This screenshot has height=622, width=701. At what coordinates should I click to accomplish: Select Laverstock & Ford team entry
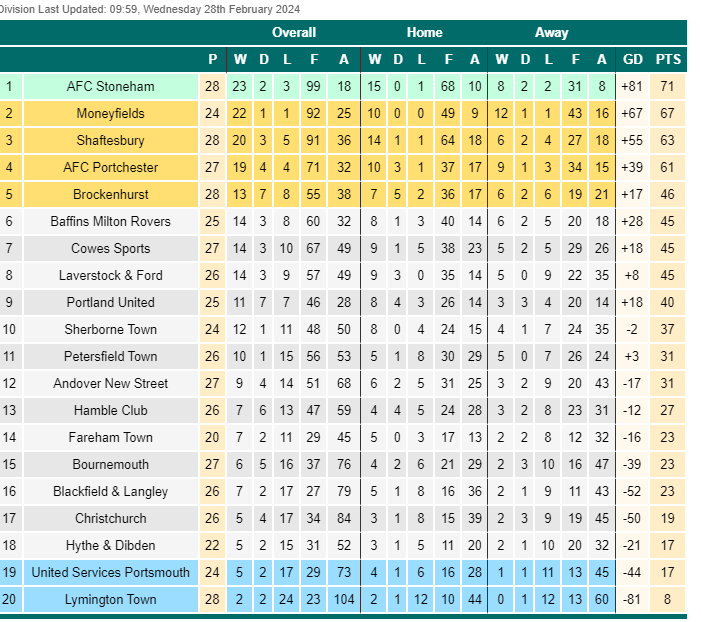110,275
